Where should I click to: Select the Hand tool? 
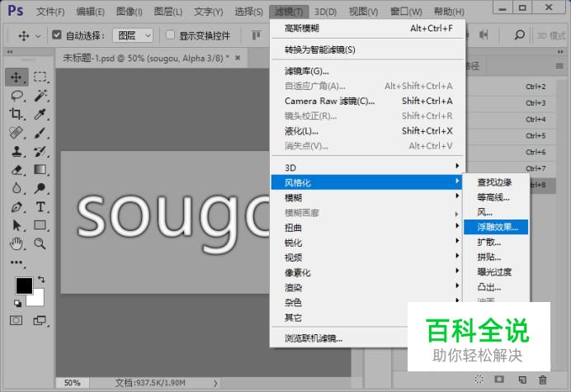pyautogui.click(x=17, y=243)
